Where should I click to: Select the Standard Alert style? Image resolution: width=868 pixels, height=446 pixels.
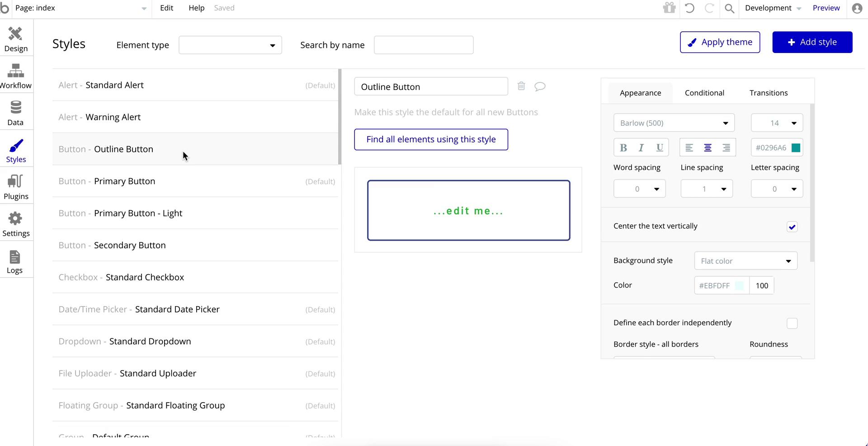pyautogui.click(x=195, y=85)
